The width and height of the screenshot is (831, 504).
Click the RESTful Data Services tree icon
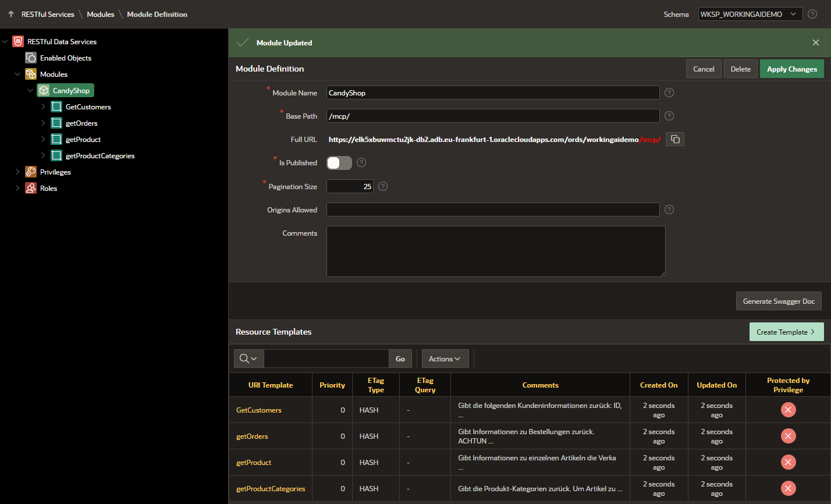point(18,42)
